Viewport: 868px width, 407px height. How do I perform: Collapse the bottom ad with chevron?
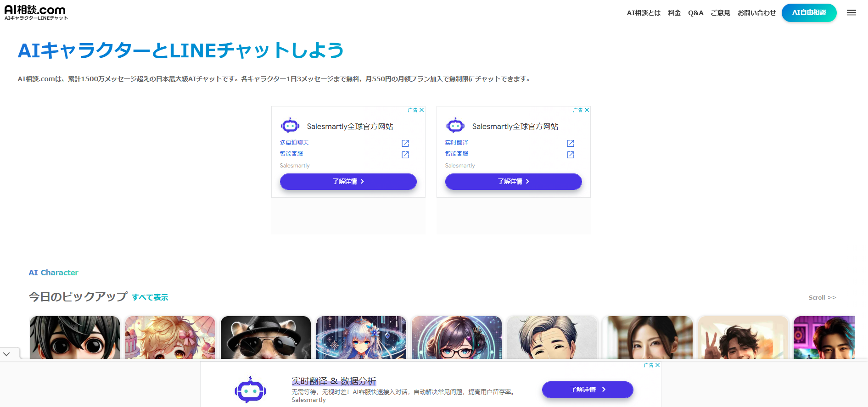click(6, 354)
